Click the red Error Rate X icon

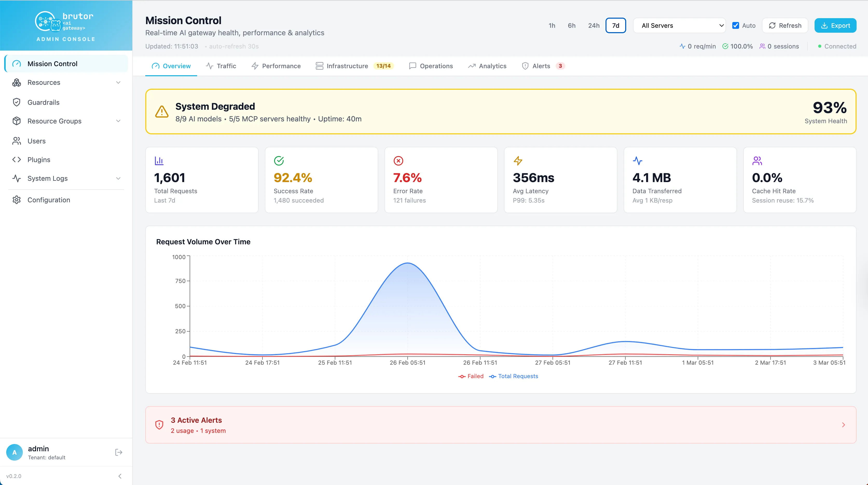pos(398,161)
